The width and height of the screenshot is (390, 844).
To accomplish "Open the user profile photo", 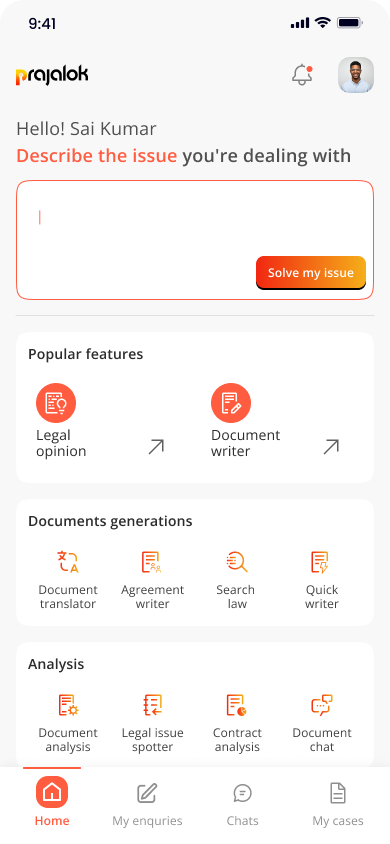I will (356, 75).
